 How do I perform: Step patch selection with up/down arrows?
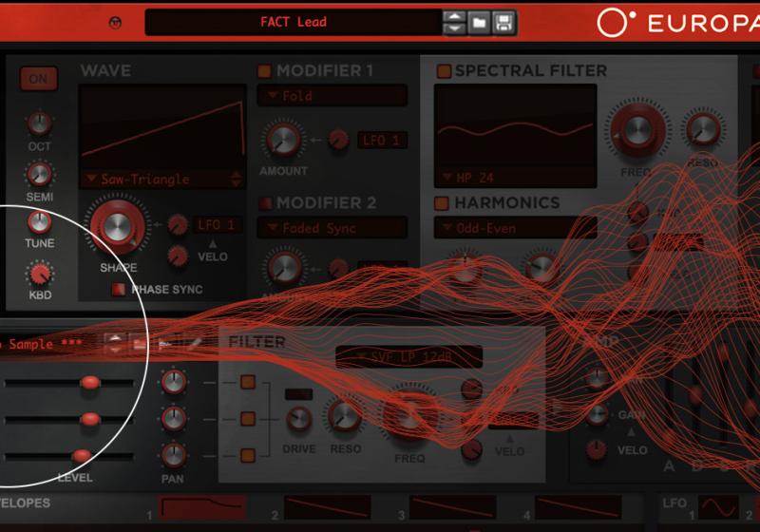point(454,23)
